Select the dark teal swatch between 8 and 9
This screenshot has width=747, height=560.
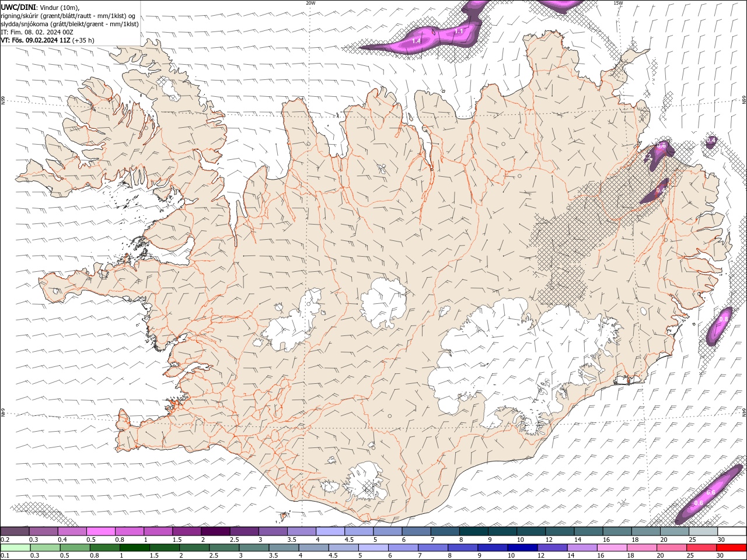coord(474,531)
